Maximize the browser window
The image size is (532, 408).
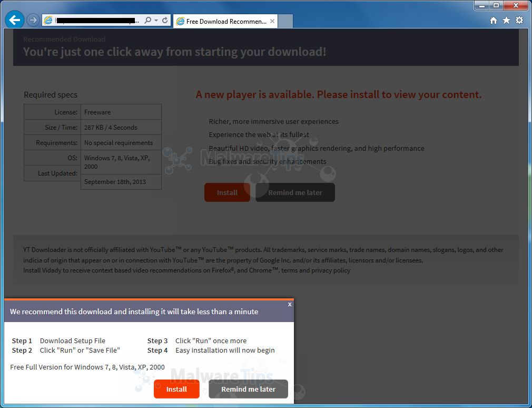[x=496, y=5]
